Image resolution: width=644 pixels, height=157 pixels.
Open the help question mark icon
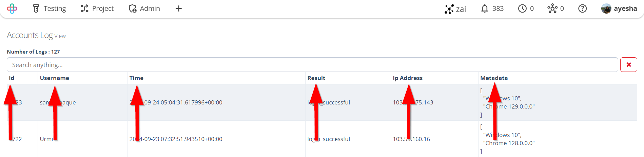pos(582,8)
